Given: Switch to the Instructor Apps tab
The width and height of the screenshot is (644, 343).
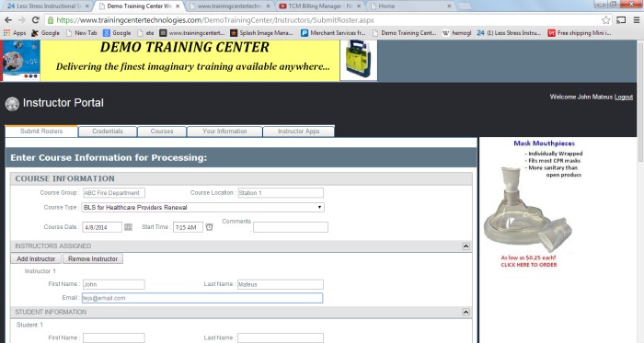Looking at the screenshot, I should point(298,131).
